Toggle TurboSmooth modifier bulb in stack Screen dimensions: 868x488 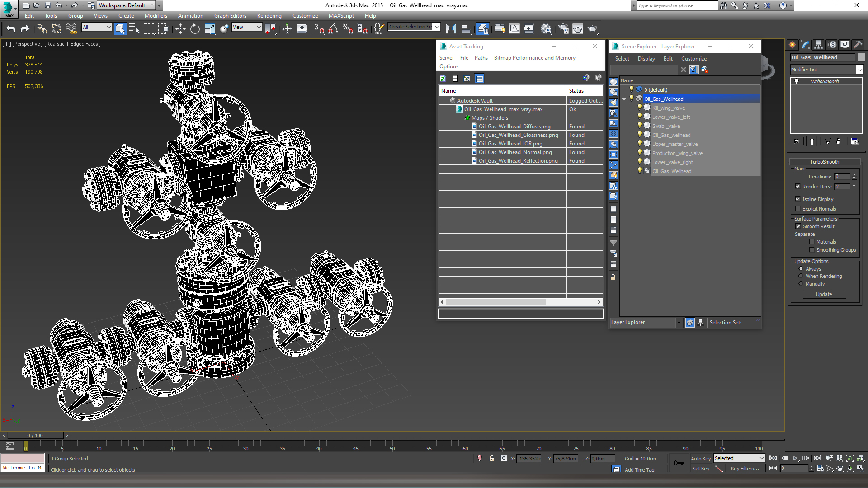(x=797, y=81)
